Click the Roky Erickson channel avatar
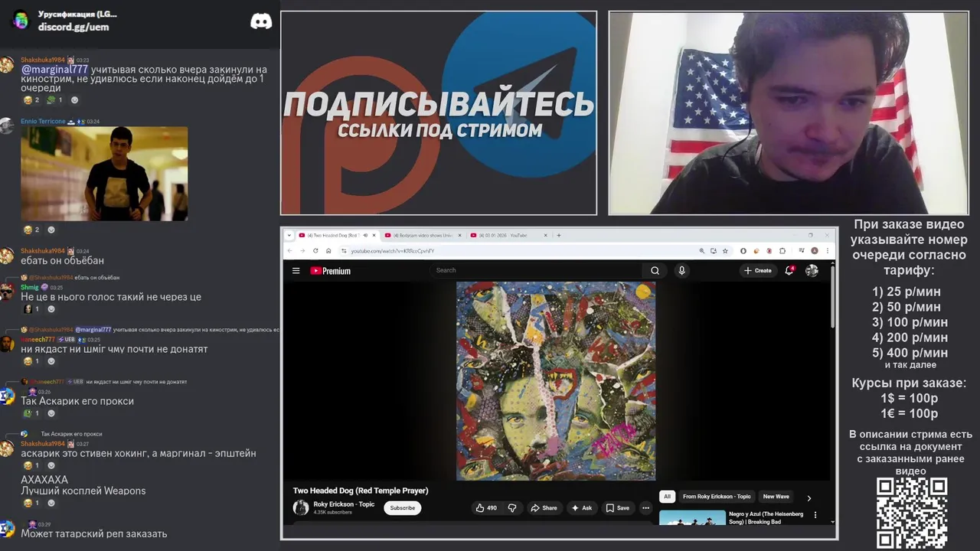 (x=301, y=507)
